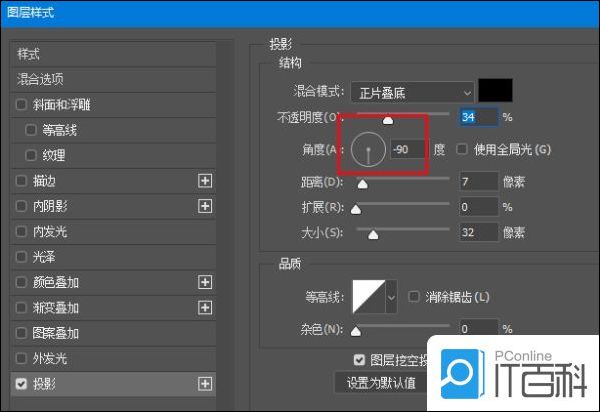Uncheck the 投影 checkbox
This screenshot has width=600, height=412.
21,384
